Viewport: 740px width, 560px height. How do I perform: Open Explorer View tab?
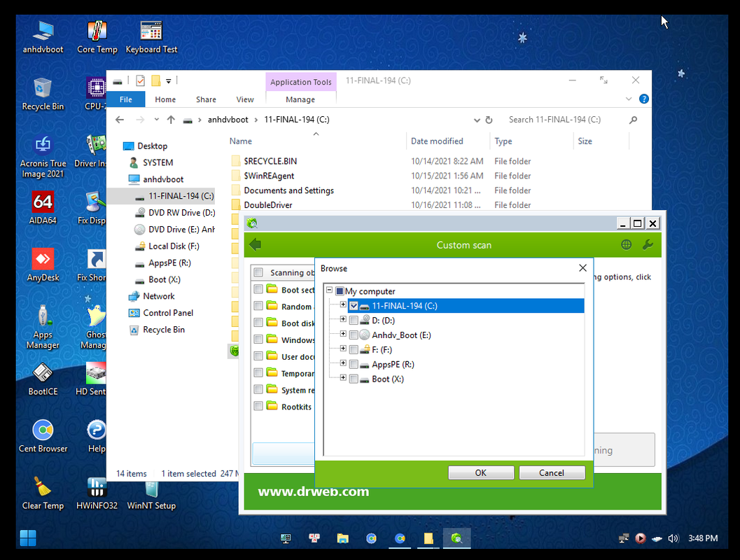(x=245, y=99)
